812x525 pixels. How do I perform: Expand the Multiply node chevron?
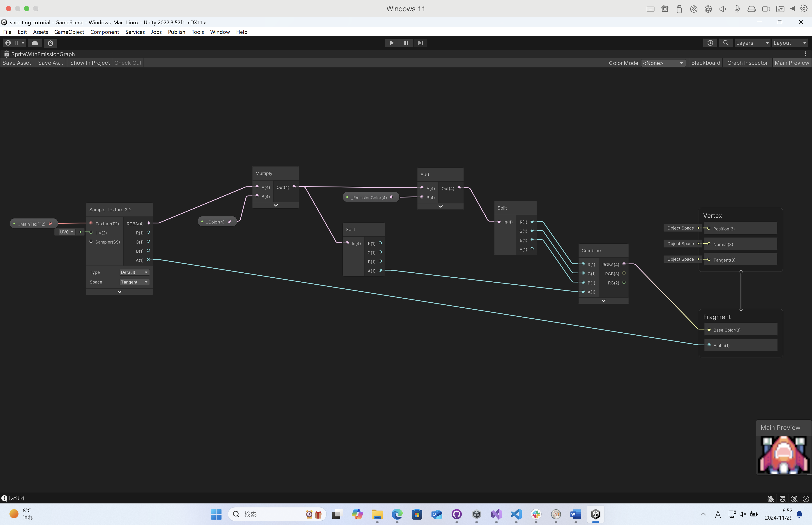point(275,205)
